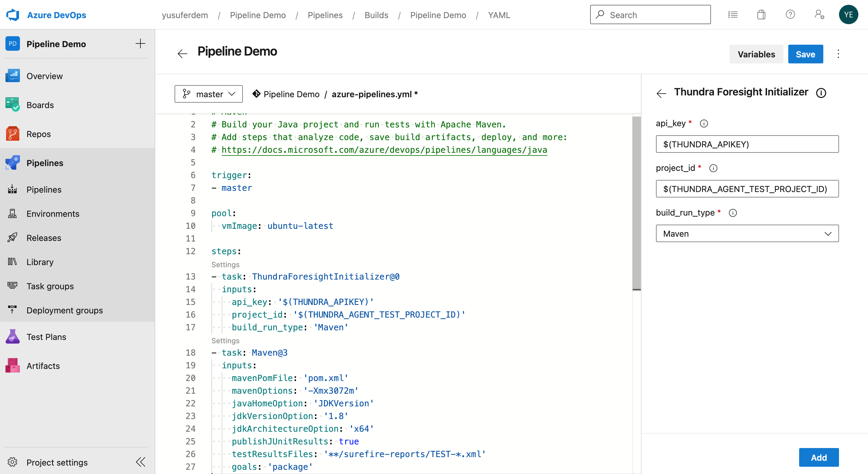Click the Repos sidebar icon
Viewport: 868px width, 474px height.
tap(12, 134)
